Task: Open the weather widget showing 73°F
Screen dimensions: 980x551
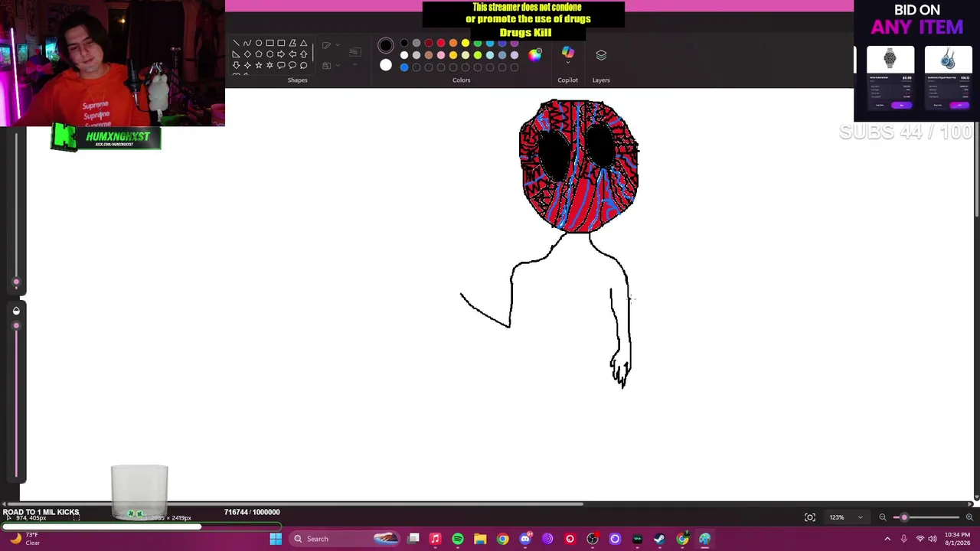Action: 24,539
